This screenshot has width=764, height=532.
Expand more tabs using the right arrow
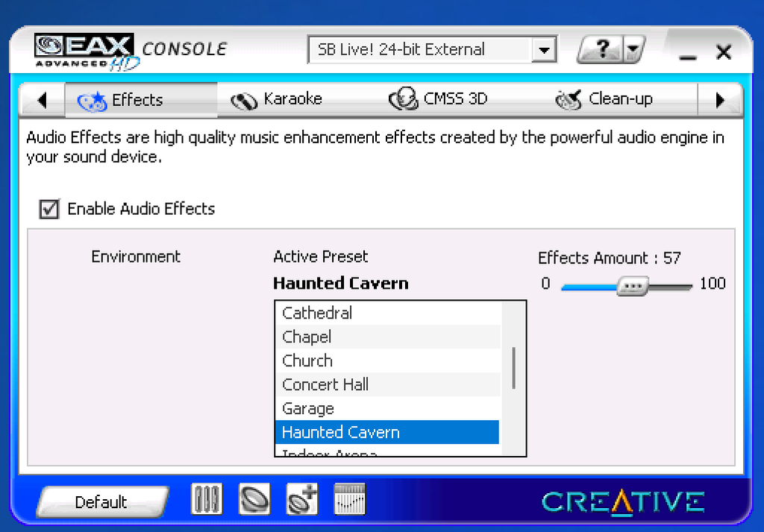pyautogui.click(x=719, y=99)
